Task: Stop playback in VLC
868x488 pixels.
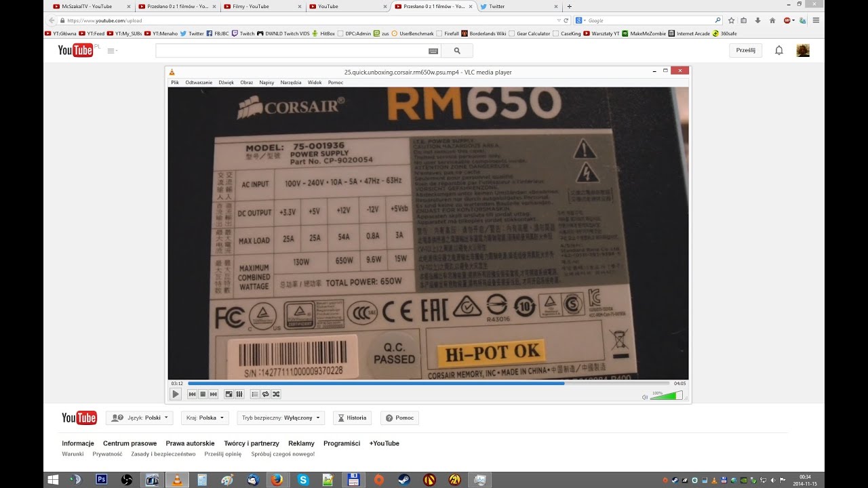Action: (x=203, y=394)
